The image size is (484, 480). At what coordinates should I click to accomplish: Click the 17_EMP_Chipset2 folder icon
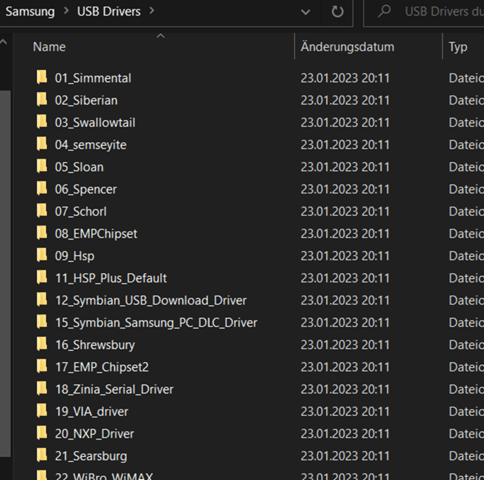click(x=42, y=366)
